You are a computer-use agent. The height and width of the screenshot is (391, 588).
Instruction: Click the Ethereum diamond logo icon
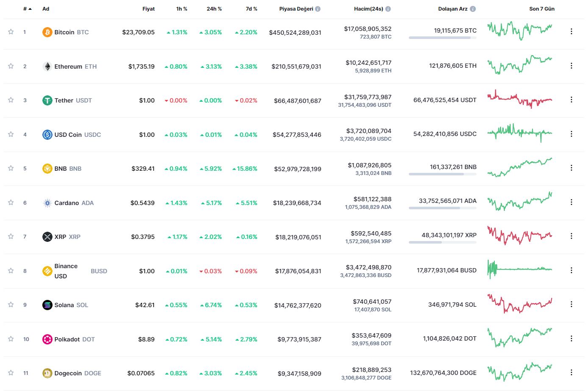pyautogui.click(x=47, y=67)
